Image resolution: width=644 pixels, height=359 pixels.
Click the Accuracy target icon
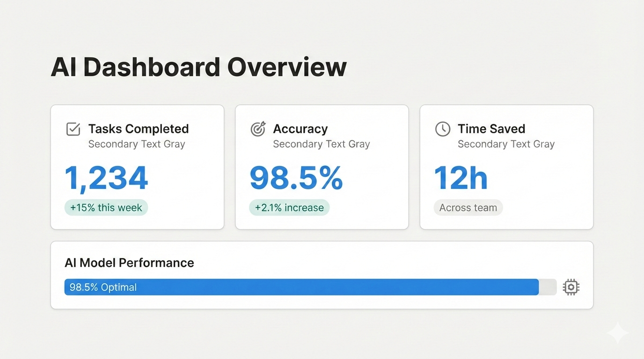point(258,129)
